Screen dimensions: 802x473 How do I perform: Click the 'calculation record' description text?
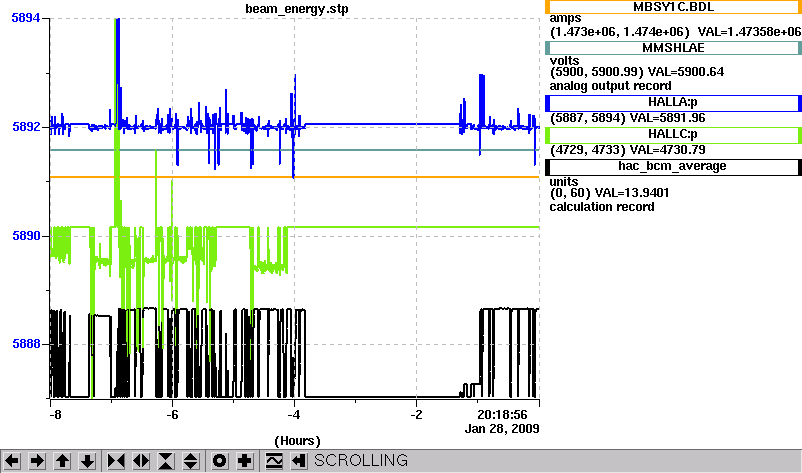(x=602, y=207)
